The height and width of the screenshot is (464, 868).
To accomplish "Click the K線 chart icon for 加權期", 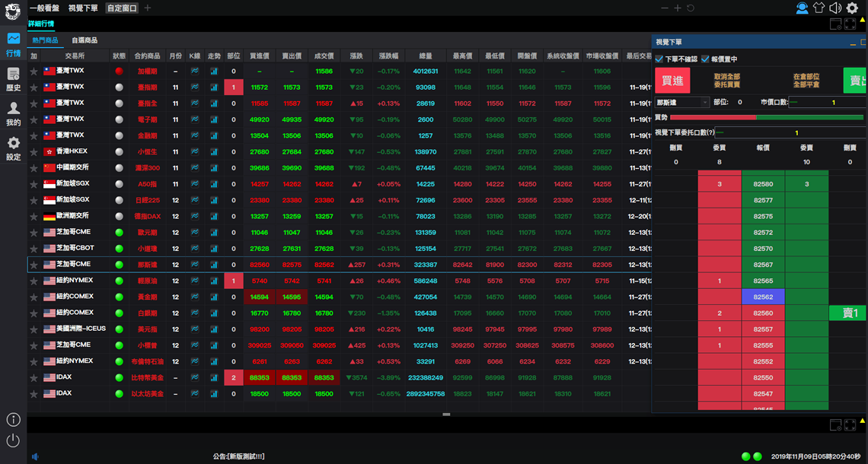I will click(195, 71).
